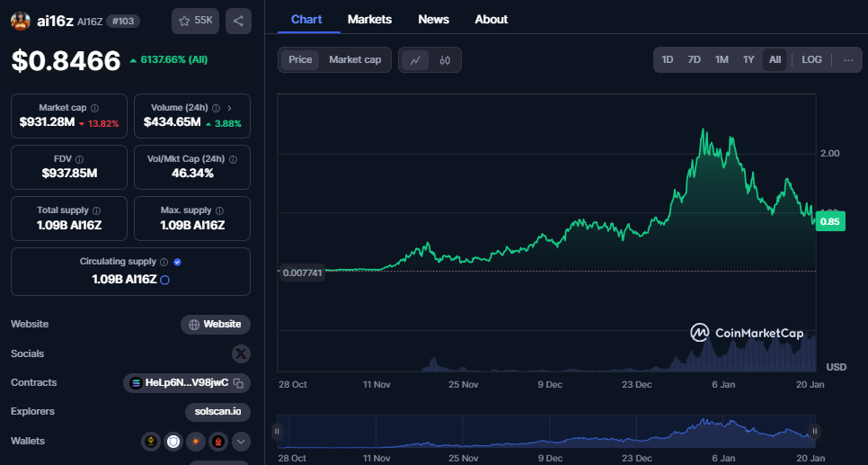The width and height of the screenshot is (868, 465).
Task: Open the orange starburst wallet icon
Action: point(195,442)
